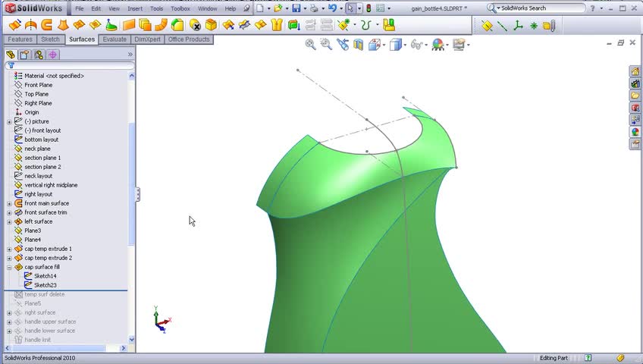Toggle the Rebuild traffic light icon
This screenshot has height=364, width=643.
(369, 8)
